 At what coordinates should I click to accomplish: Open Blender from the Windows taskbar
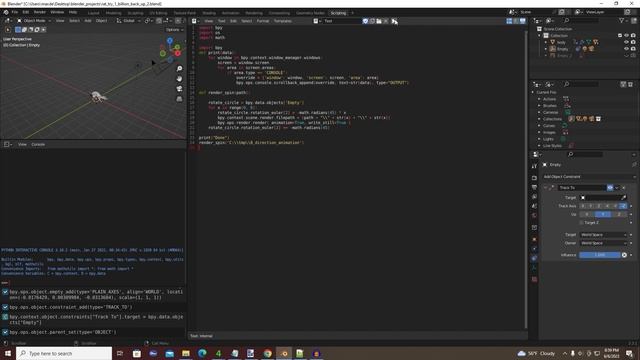point(284,353)
